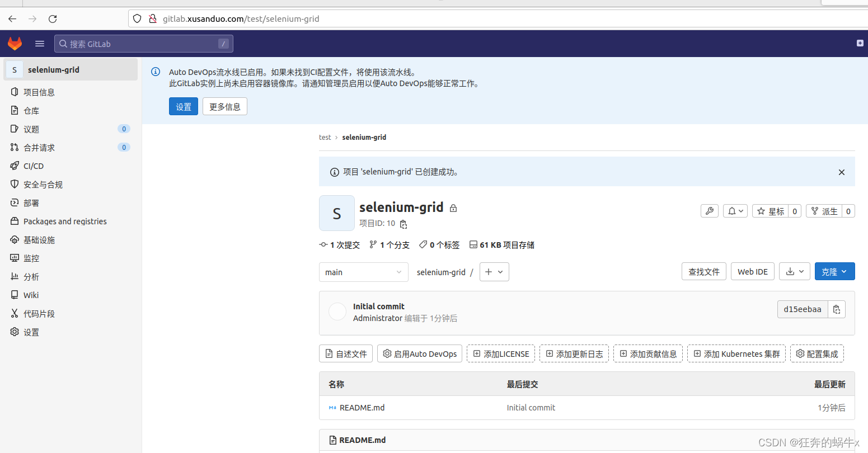
Task: Click the browser forward arrow
Action: (x=32, y=18)
